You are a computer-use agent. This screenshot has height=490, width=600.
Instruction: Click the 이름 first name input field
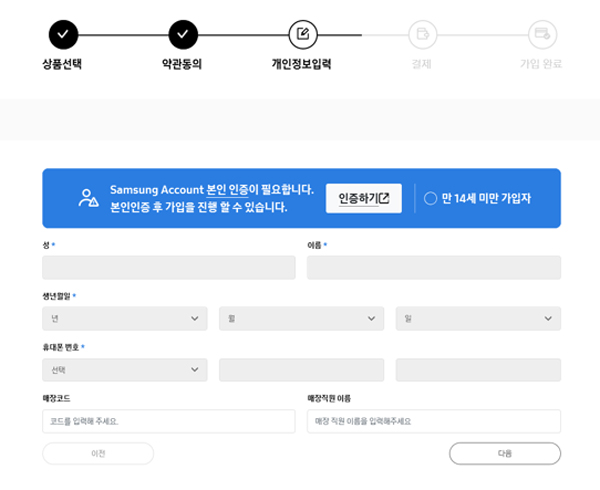point(434,267)
